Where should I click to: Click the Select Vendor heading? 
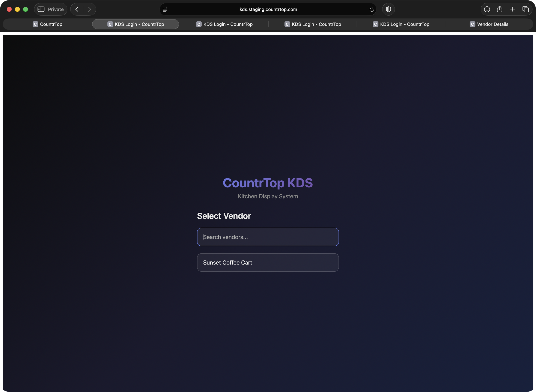click(x=224, y=216)
